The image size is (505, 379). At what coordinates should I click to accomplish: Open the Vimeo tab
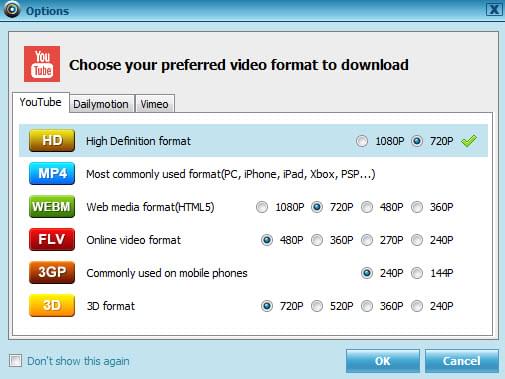(154, 104)
